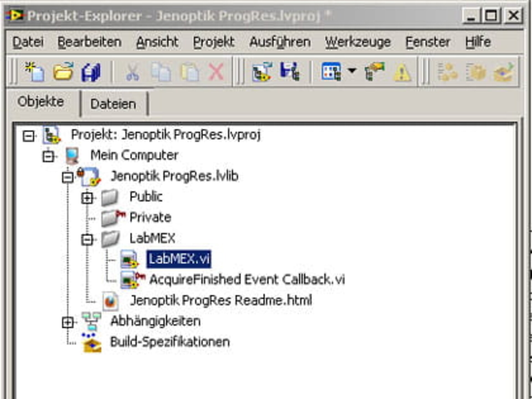532x399 pixels.
Task: Click the Firefox icon beside Readme.html
Action: (x=111, y=301)
